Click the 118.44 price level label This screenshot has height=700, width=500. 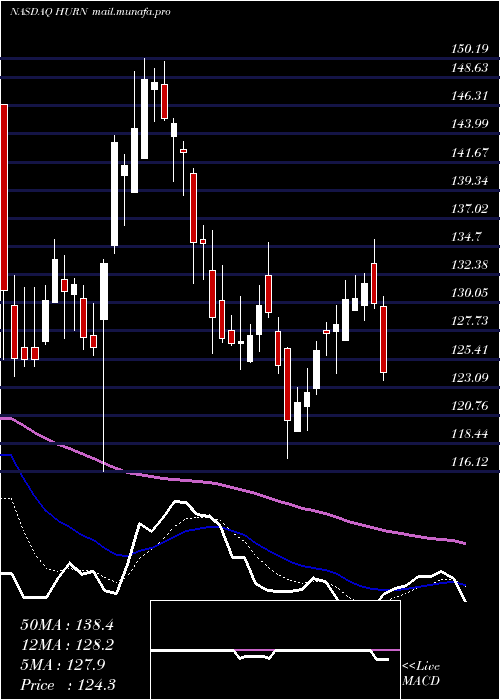(x=470, y=434)
